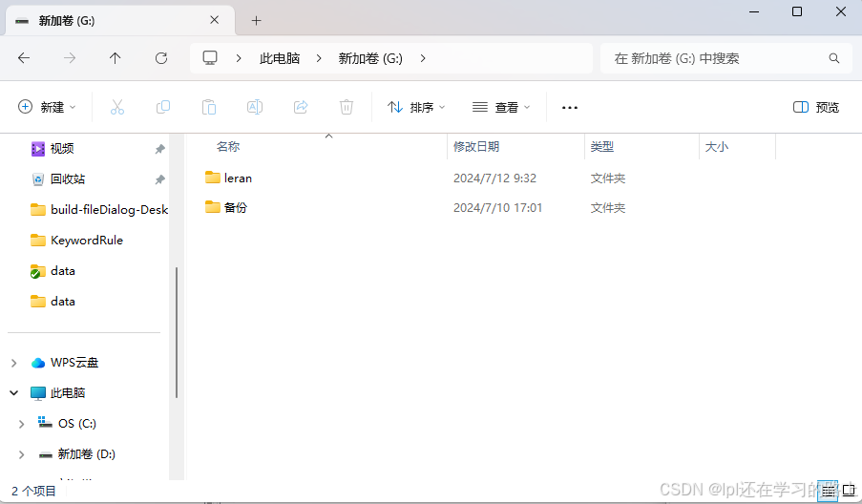Click 新加卷 (G:) breadcrumb segment
Screen dimensions: 862x504
pos(370,58)
